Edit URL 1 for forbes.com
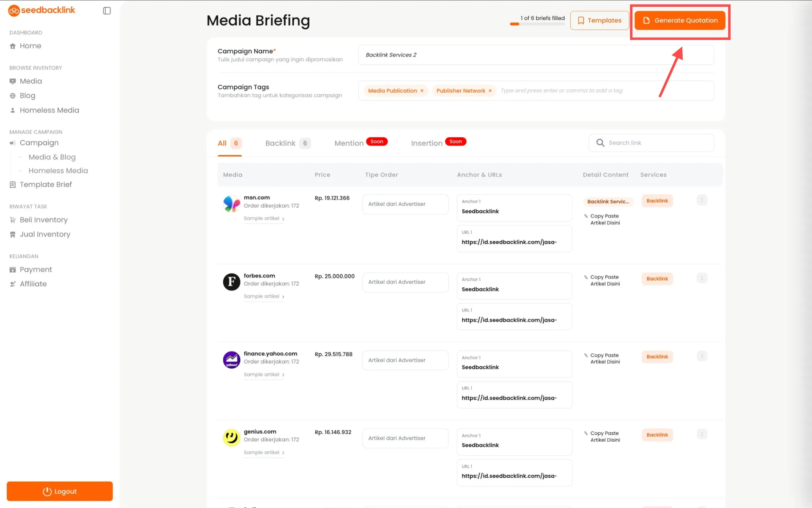 [x=514, y=317]
